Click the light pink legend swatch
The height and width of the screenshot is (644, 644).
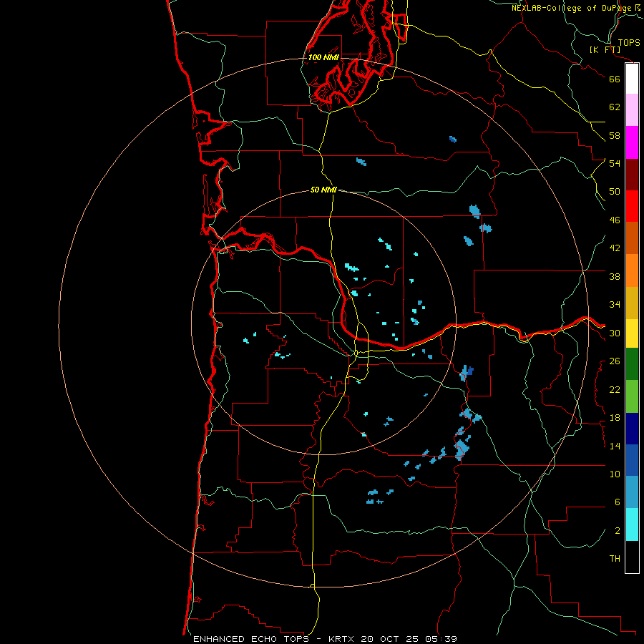click(632, 110)
